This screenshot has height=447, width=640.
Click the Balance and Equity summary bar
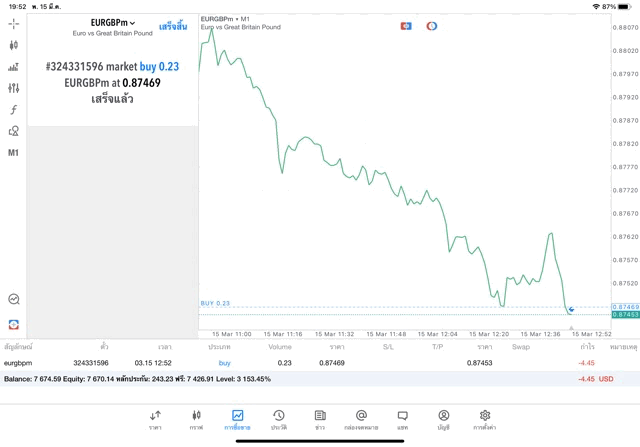point(320,379)
